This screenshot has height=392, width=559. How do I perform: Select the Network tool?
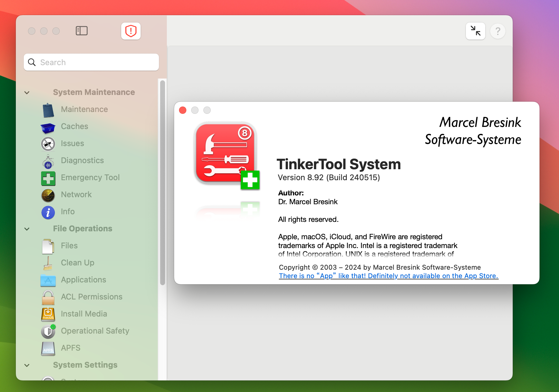point(76,194)
